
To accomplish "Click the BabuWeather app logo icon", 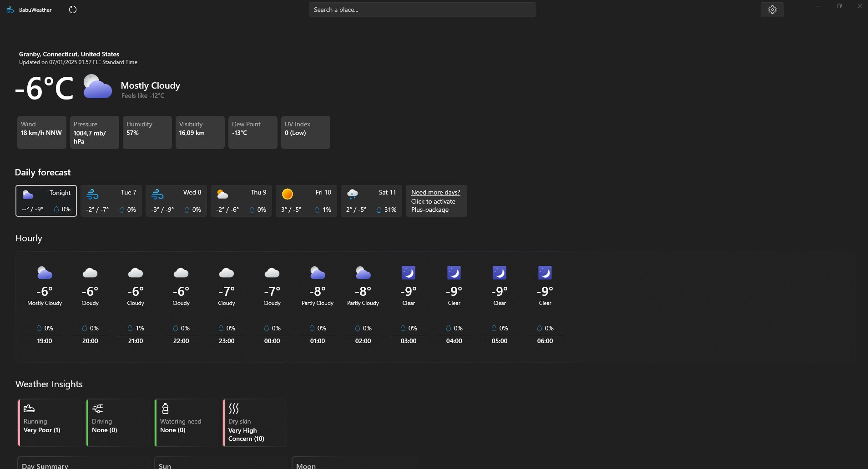I will (x=10, y=10).
